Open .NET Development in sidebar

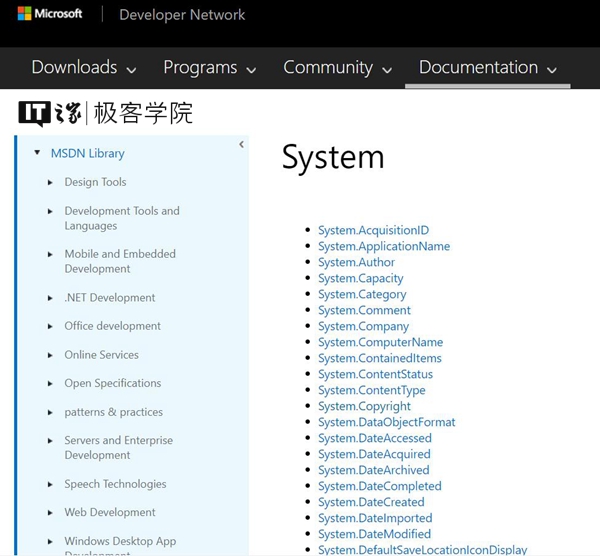click(110, 298)
